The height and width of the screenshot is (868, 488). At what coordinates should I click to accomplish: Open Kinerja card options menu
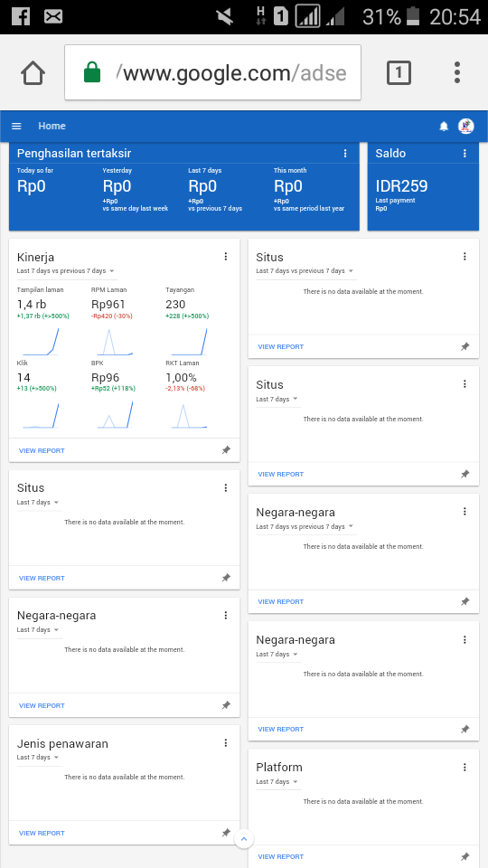tap(226, 256)
